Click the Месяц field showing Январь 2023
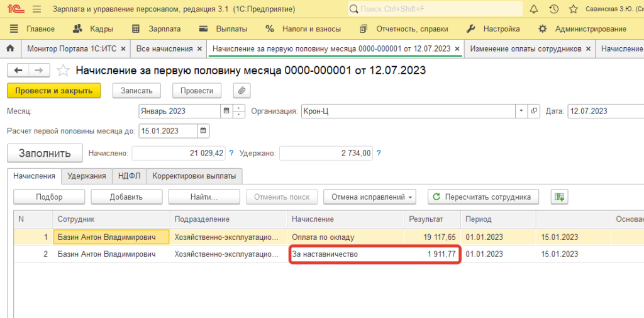The image size is (644, 318). click(180, 111)
